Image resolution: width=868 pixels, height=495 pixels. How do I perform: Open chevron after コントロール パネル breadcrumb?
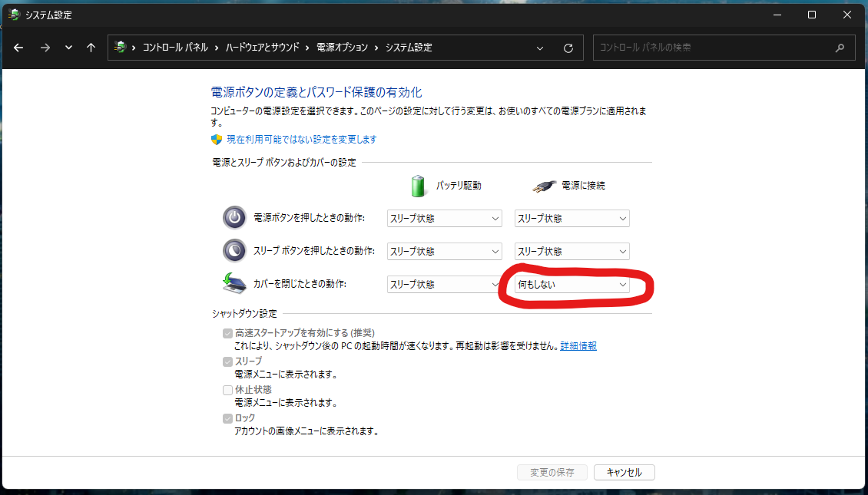(x=217, y=48)
